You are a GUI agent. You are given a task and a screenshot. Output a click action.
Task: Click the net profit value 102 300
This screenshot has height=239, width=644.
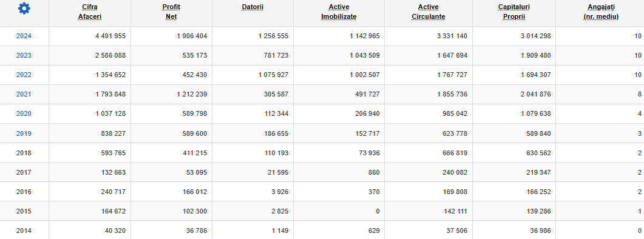tap(195, 211)
